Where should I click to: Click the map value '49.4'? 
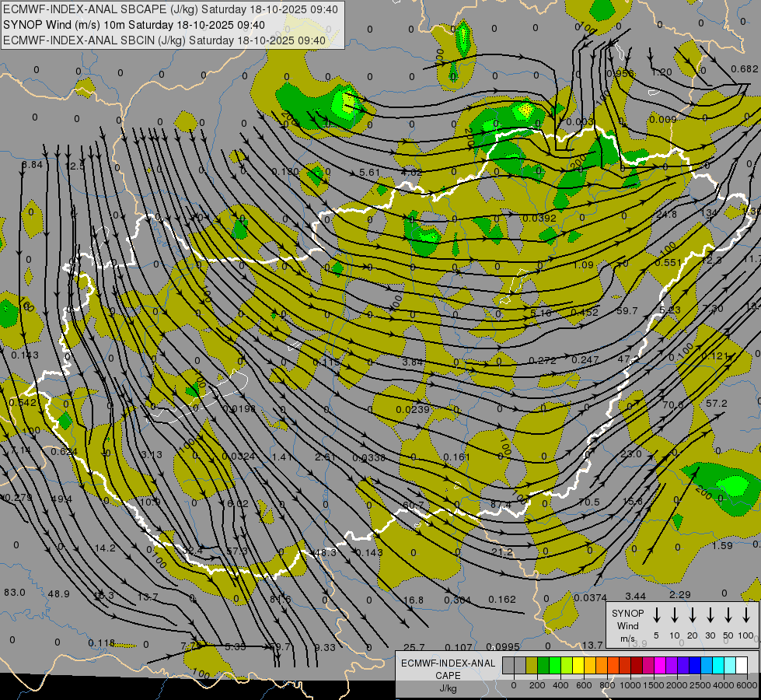coord(61,499)
